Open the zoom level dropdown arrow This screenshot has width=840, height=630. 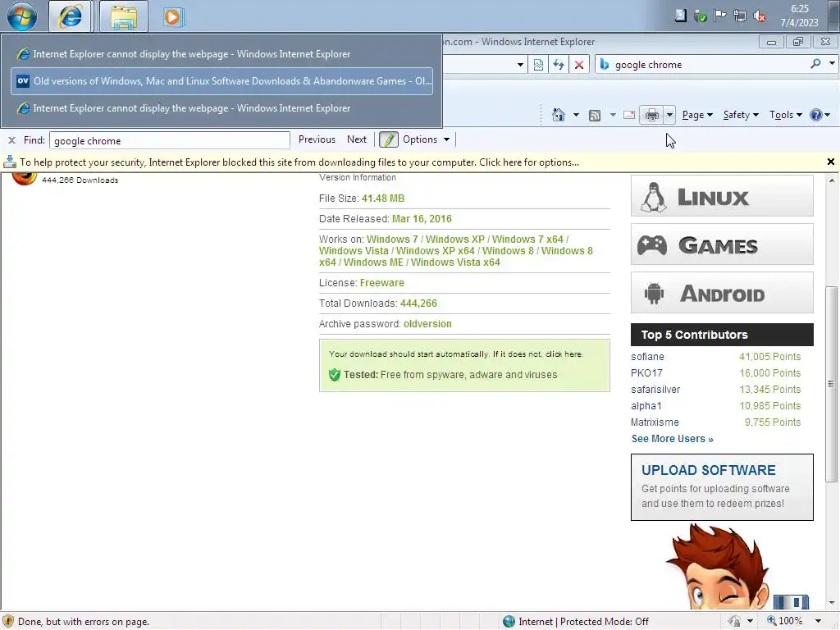point(818,622)
